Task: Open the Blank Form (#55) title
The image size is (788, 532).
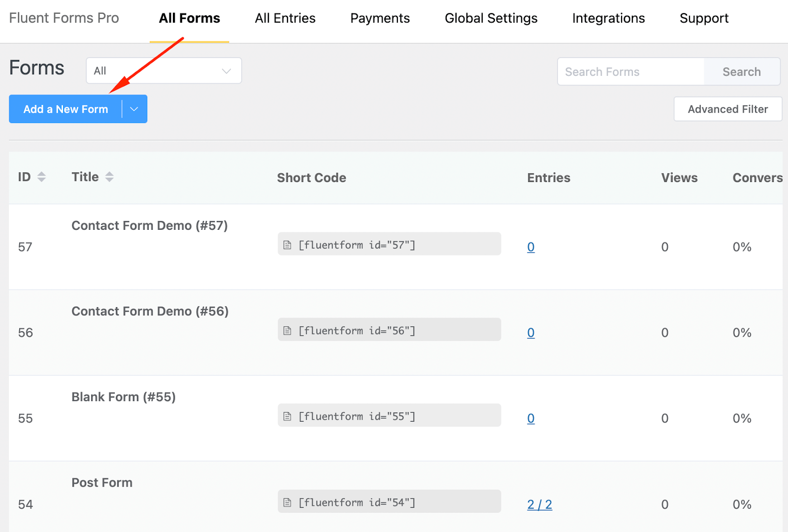Action: pyautogui.click(x=124, y=397)
